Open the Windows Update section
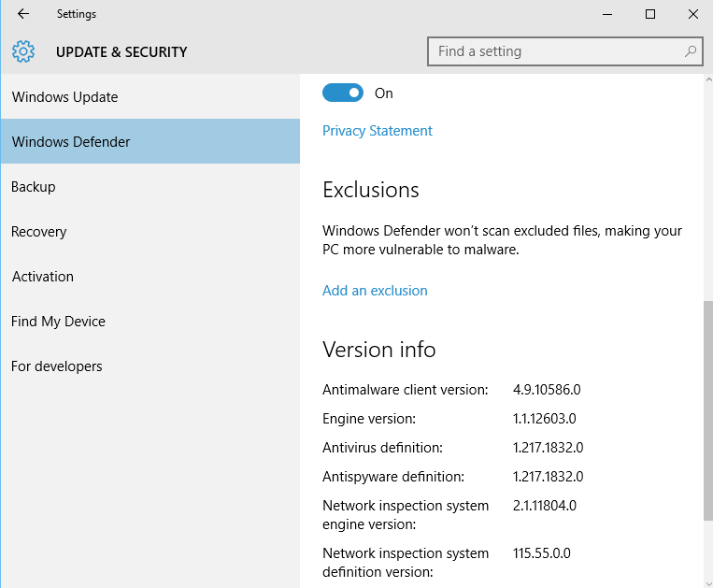The height and width of the screenshot is (588, 713). click(x=150, y=97)
